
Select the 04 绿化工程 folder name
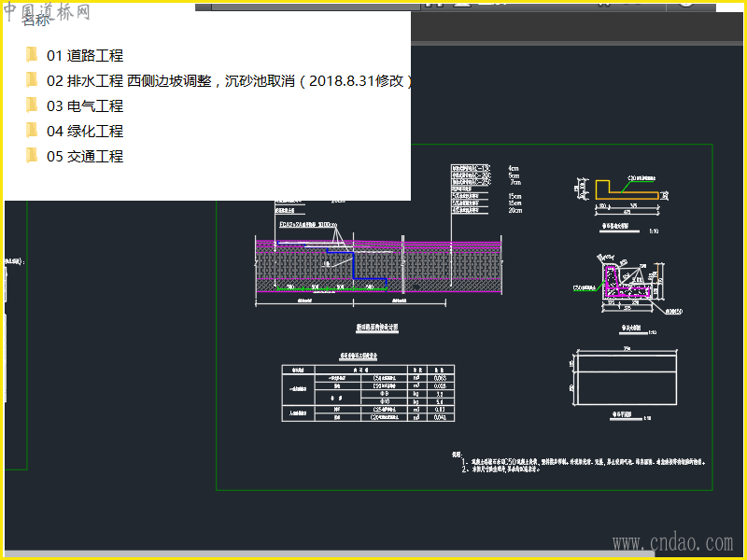[x=85, y=132]
